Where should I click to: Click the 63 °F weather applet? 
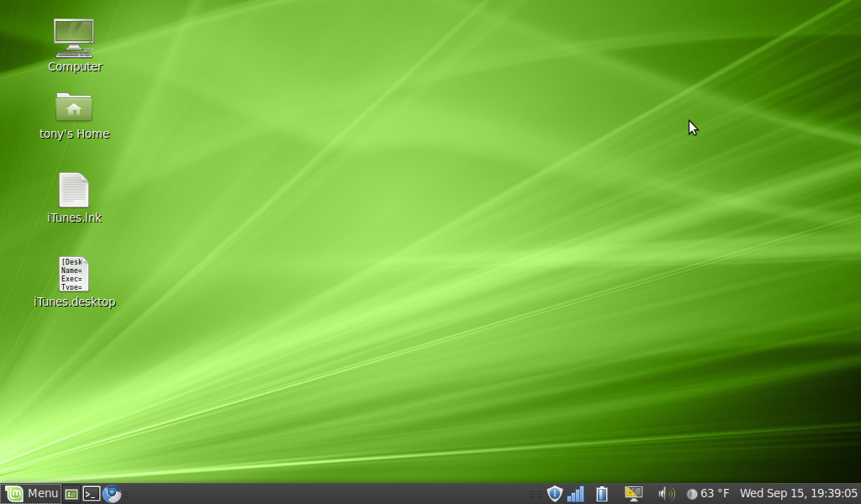(x=708, y=494)
